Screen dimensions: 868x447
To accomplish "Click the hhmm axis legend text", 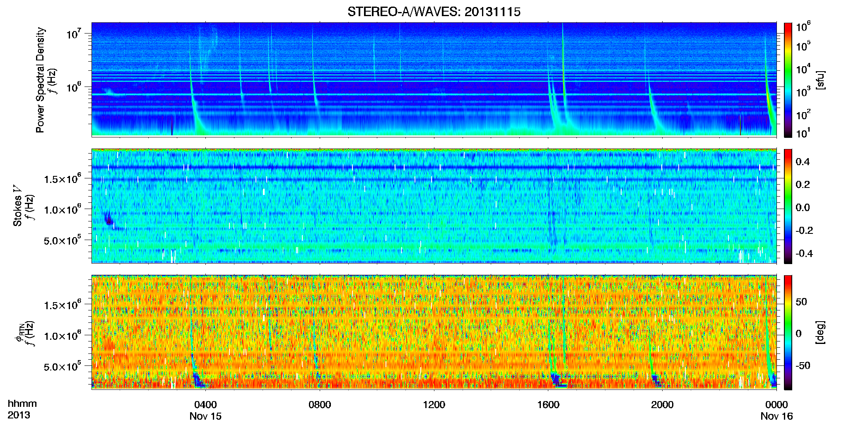I will (22, 404).
